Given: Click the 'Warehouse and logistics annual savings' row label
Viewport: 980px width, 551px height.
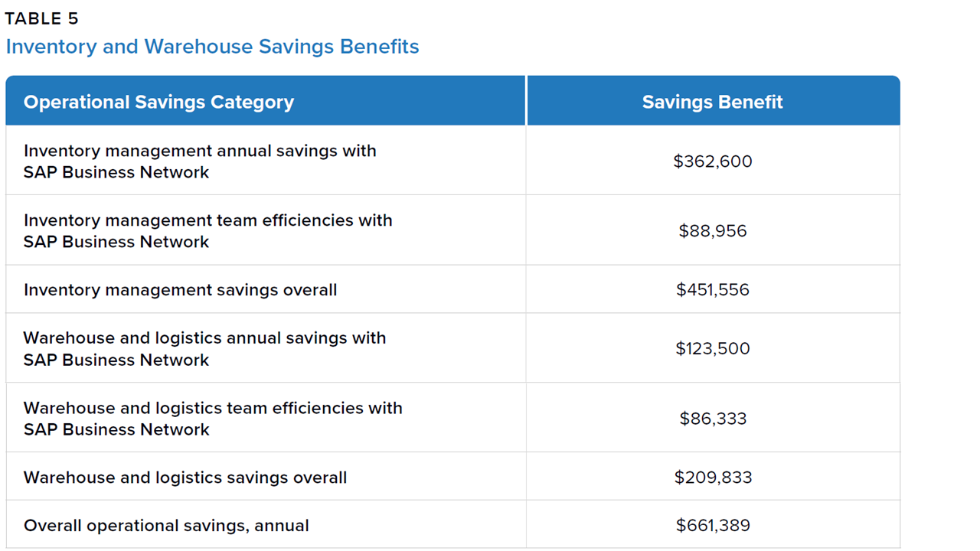Looking at the screenshot, I should [x=204, y=338].
